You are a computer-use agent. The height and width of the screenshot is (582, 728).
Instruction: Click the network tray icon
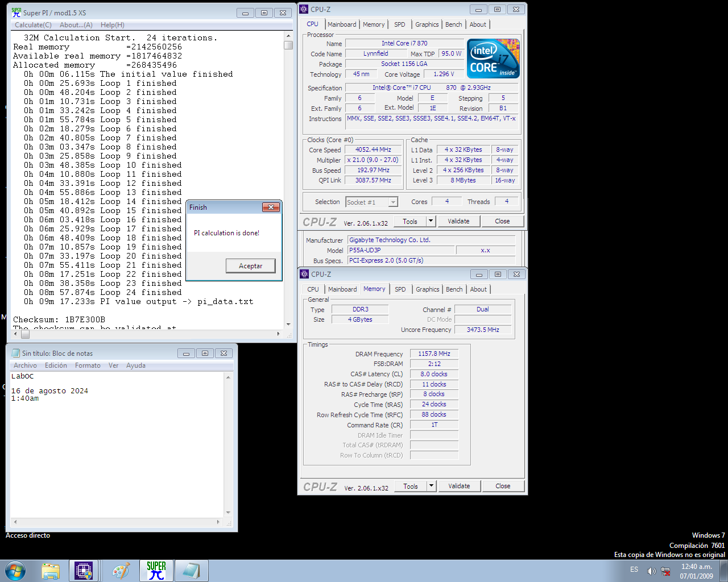665,571
